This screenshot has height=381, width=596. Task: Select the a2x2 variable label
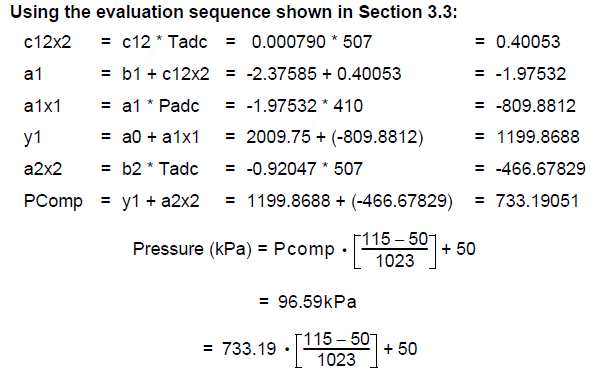[43, 169]
